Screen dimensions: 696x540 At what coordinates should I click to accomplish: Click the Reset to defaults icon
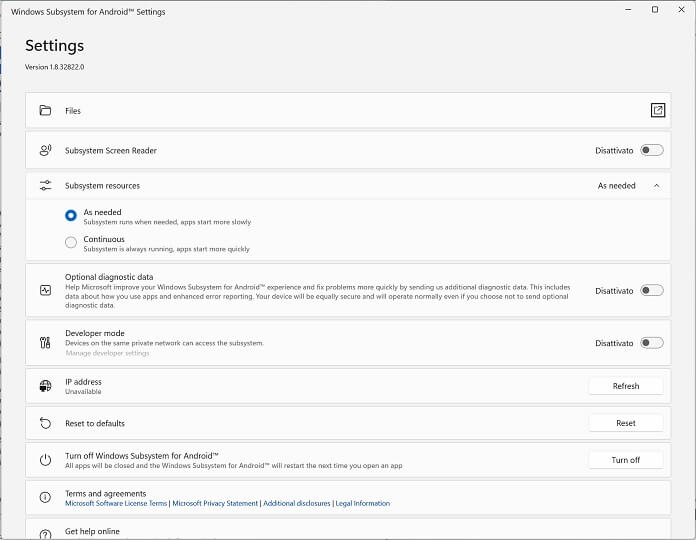(x=45, y=423)
